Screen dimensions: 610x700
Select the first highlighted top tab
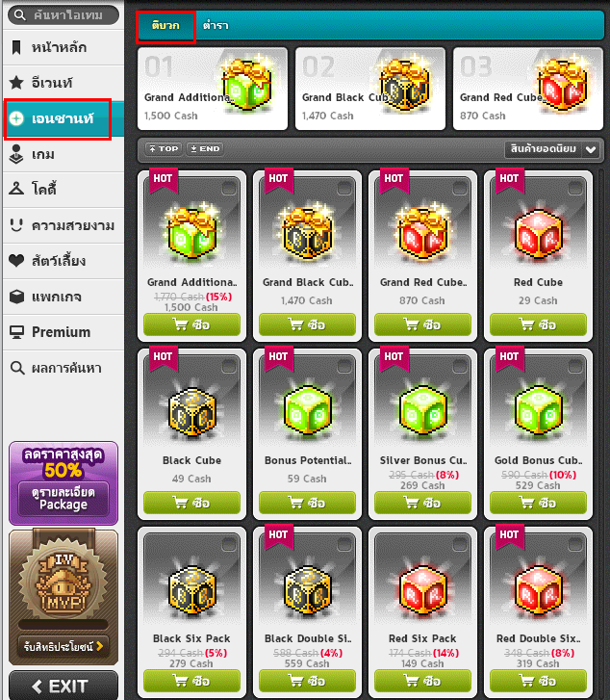tap(165, 25)
